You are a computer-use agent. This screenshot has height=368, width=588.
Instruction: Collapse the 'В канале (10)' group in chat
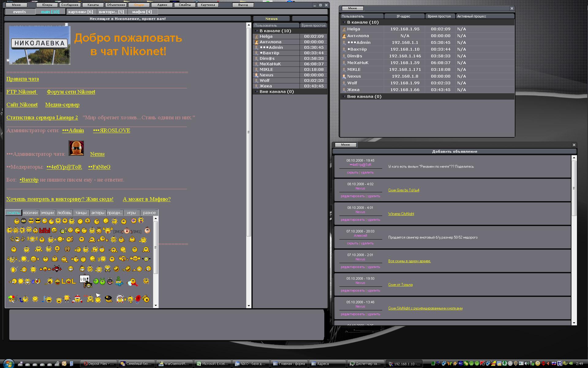coord(257,31)
